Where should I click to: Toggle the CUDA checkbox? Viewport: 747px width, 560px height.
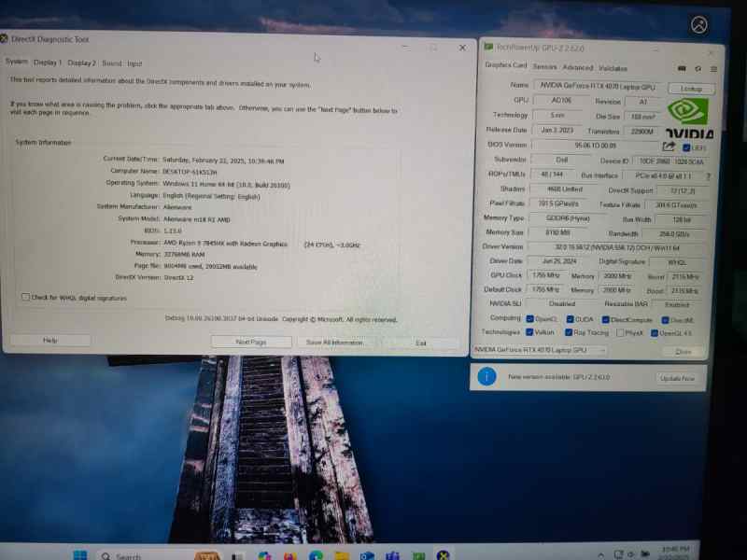point(570,319)
